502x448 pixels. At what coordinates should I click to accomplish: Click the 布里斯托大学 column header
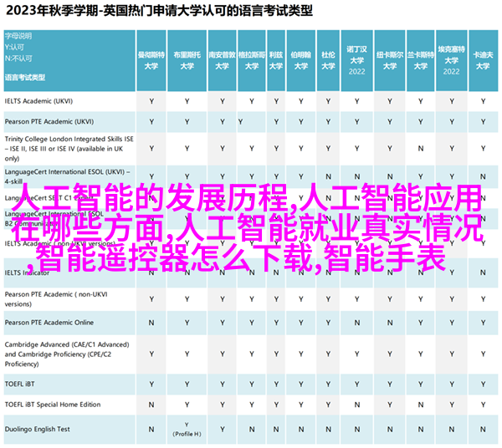point(187,60)
